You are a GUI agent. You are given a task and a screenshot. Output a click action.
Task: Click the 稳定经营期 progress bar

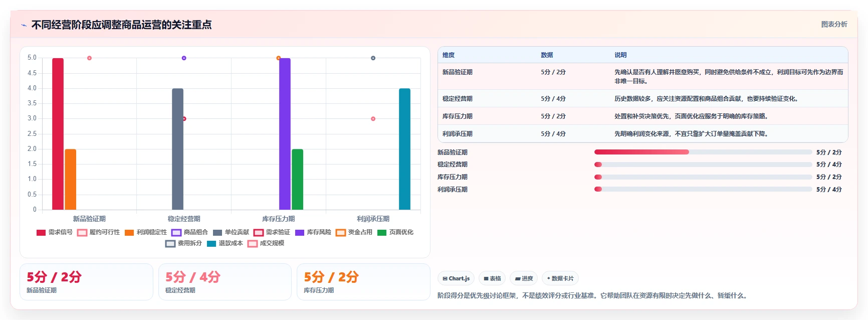(x=703, y=165)
